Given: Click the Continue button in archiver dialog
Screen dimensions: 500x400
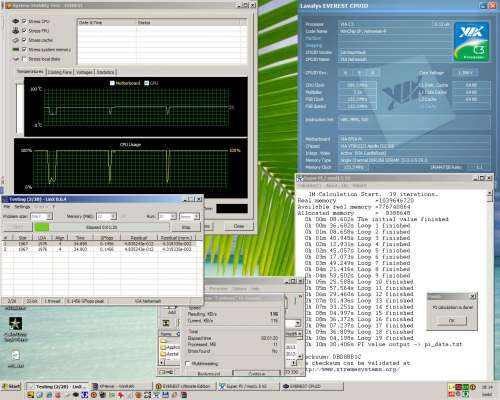Looking at the screenshot, I should pos(257,374).
